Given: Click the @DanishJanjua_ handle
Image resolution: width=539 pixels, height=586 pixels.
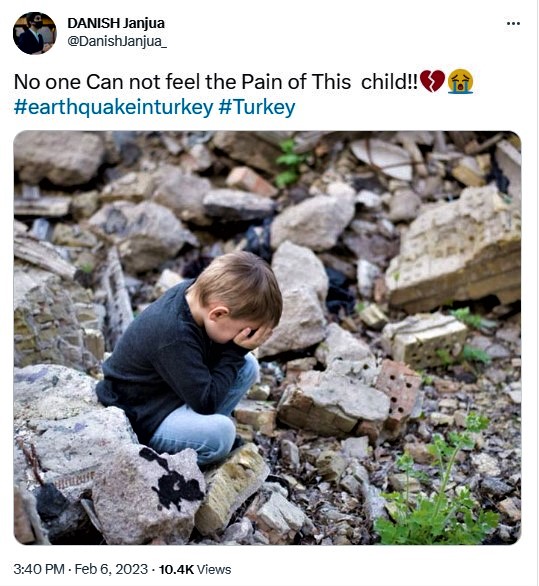Looking at the screenshot, I should tap(117, 41).
